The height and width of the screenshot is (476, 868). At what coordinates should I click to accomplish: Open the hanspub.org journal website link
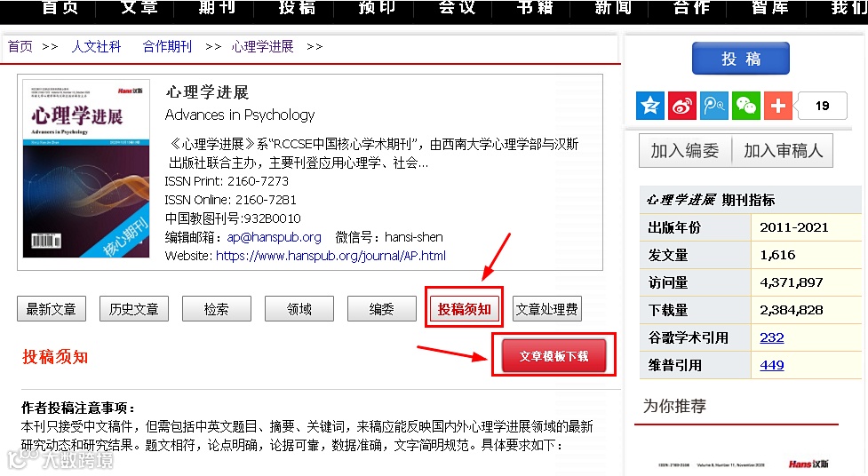[x=330, y=256]
